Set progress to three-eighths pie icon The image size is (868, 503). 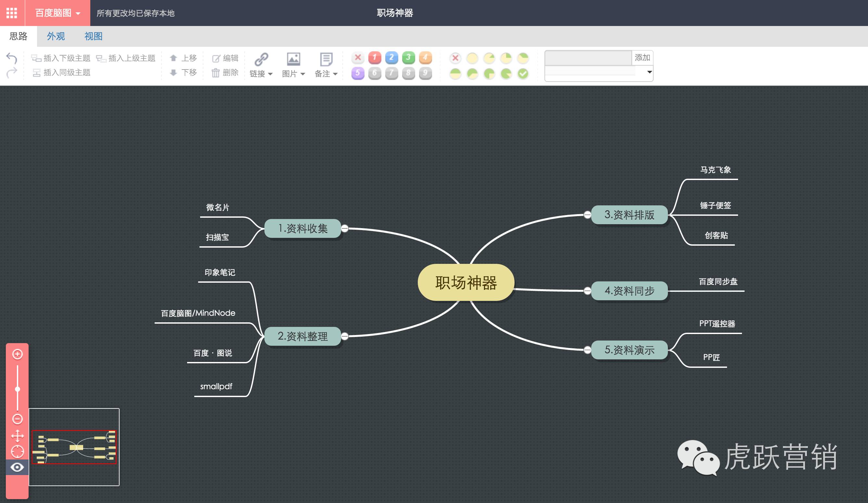tap(523, 58)
